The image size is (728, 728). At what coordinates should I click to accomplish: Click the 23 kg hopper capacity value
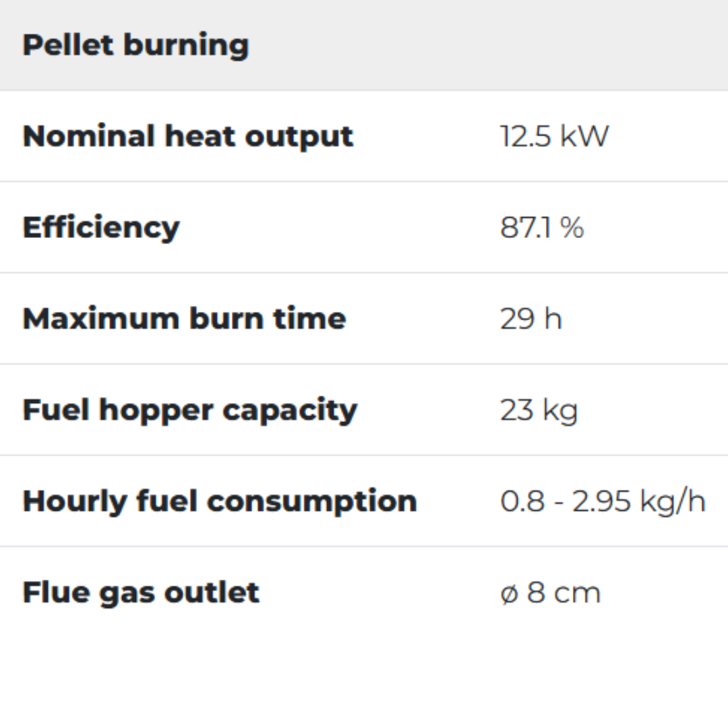[539, 410]
